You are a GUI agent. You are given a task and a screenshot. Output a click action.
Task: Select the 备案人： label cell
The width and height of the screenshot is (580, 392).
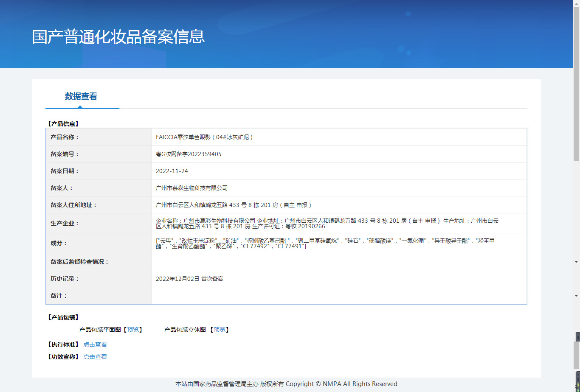point(99,188)
